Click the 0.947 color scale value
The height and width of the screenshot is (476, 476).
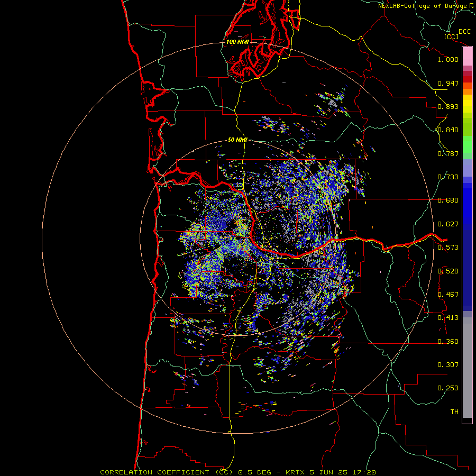[x=448, y=83]
